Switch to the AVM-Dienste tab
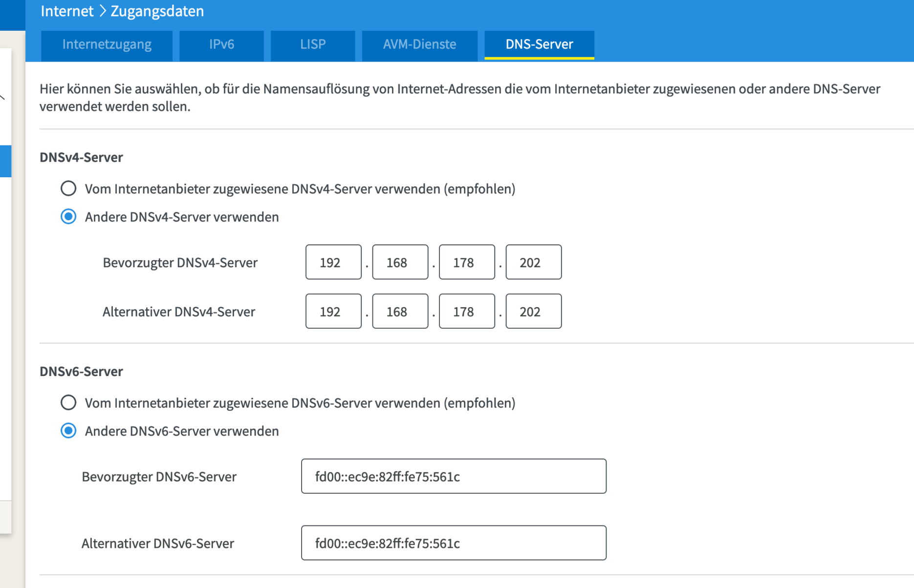Screen dimensions: 914x588 pyautogui.click(x=419, y=45)
